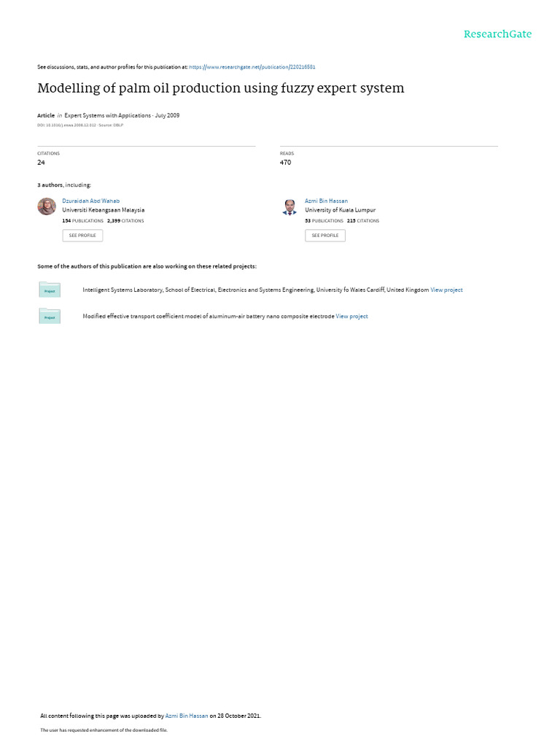
Task: Click the 154 Publications stat for Dzuraidah
Action: (83, 220)
